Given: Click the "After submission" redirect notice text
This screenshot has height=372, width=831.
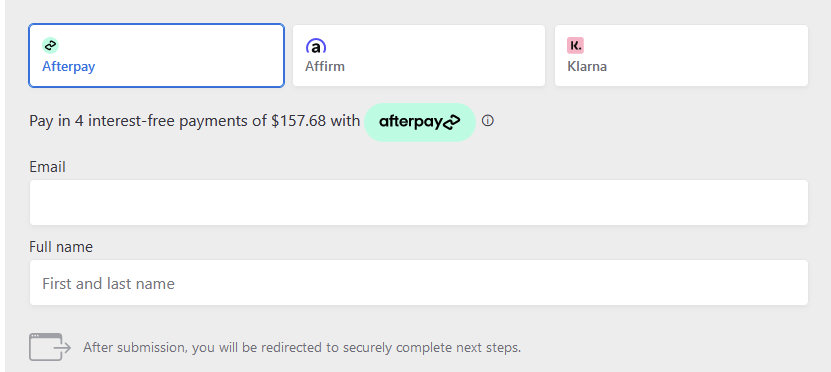Looking at the screenshot, I should 302,348.
